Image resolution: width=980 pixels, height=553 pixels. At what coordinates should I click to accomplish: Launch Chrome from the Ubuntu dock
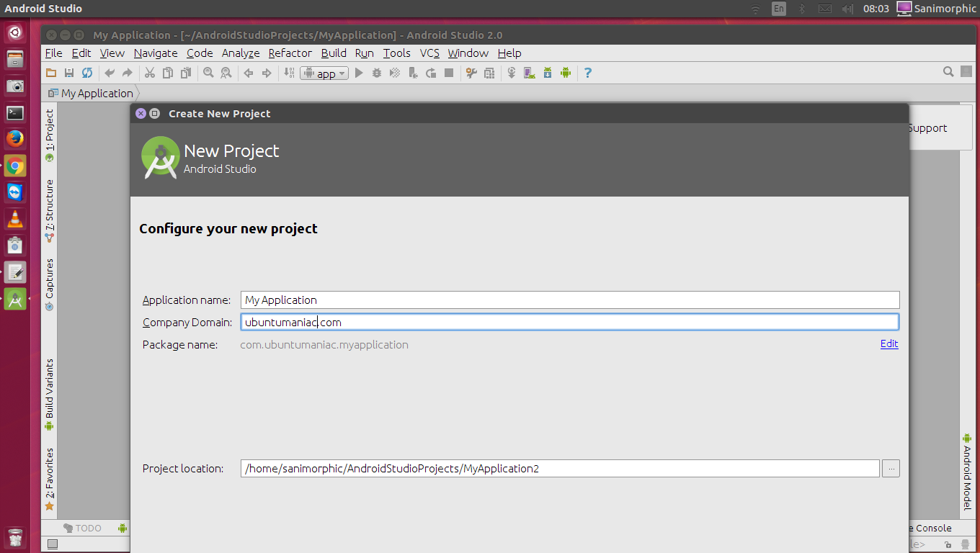click(15, 166)
